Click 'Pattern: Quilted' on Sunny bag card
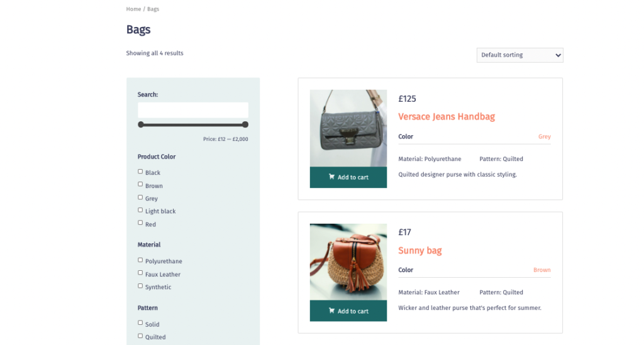 pos(501,292)
